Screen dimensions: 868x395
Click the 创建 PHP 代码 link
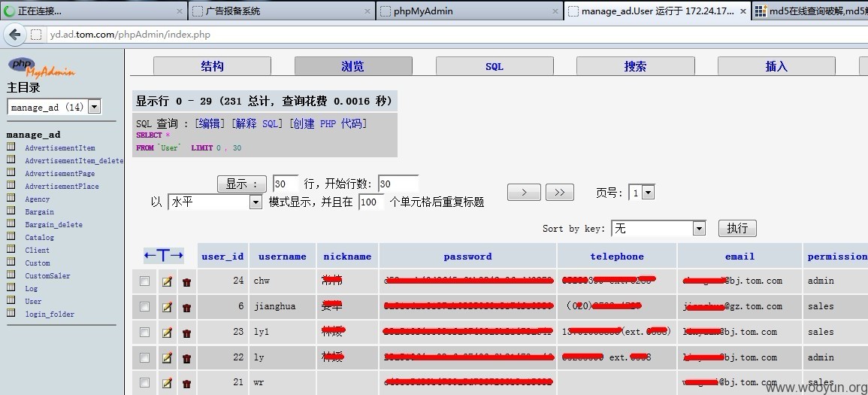click(x=328, y=123)
